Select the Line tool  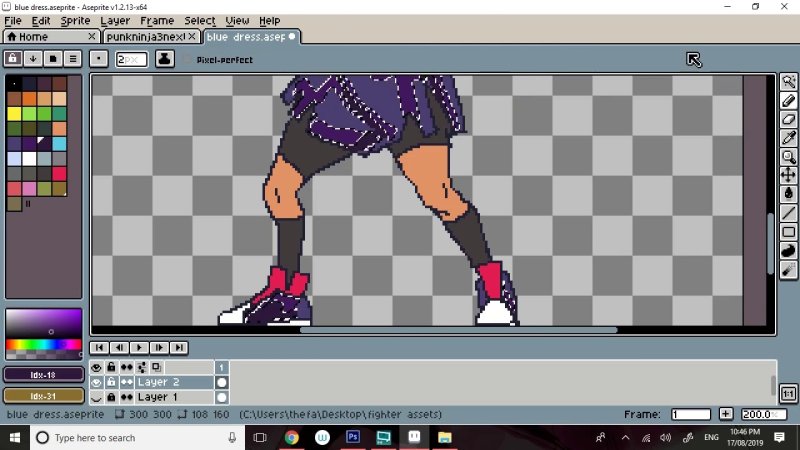click(x=788, y=213)
